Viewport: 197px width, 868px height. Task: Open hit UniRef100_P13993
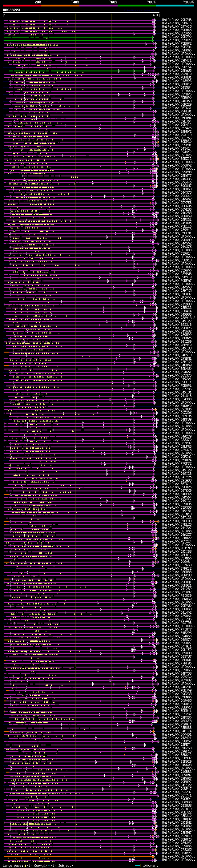point(177,81)
